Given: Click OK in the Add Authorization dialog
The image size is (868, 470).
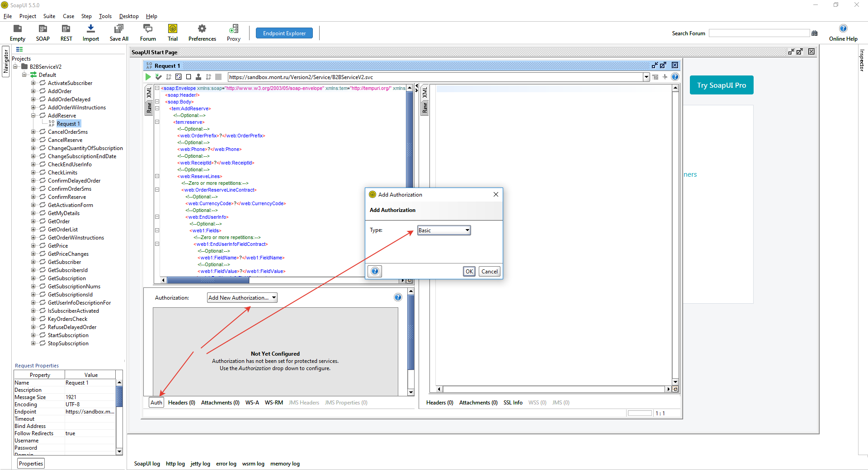Looking at the screenshot, I should 469,272.
